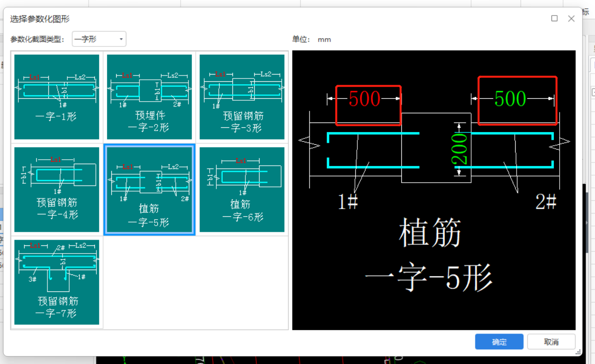Maximize the 选择参数化图形 dialog
595x364 pixels.
point(554,18)
